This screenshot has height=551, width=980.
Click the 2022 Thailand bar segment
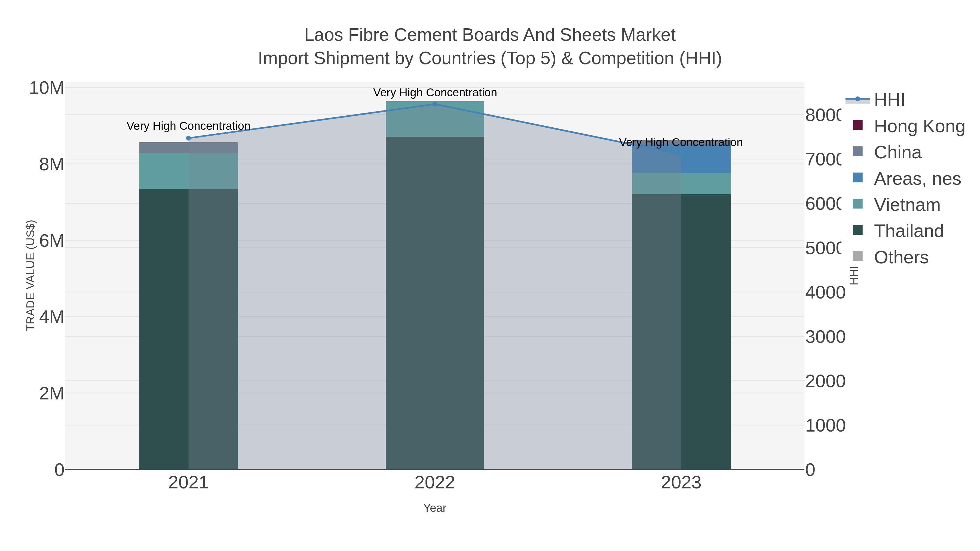coord(435,303)
